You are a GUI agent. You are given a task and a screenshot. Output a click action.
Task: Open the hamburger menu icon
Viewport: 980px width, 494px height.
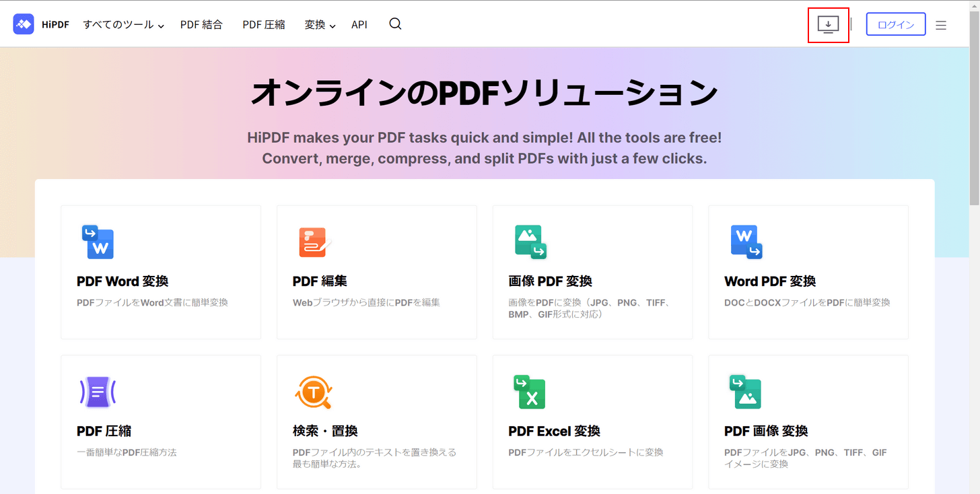(x=941, y=25)
